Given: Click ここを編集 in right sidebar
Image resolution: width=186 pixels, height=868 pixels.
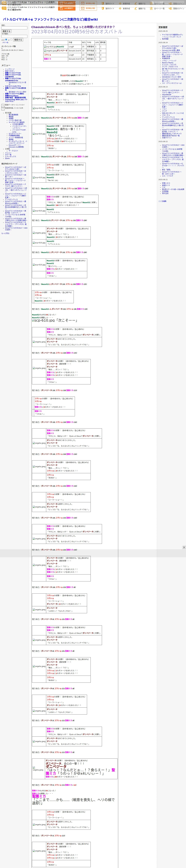Looking at the screenshot, I should (x=162, y=201).
